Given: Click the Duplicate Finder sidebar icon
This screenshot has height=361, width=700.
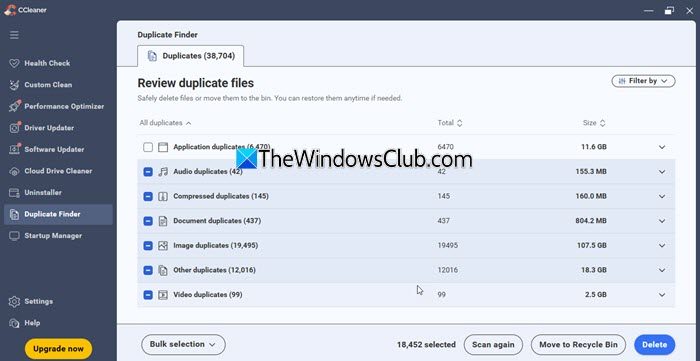Looking at the screenshot, I should click(x=14, y=214).
